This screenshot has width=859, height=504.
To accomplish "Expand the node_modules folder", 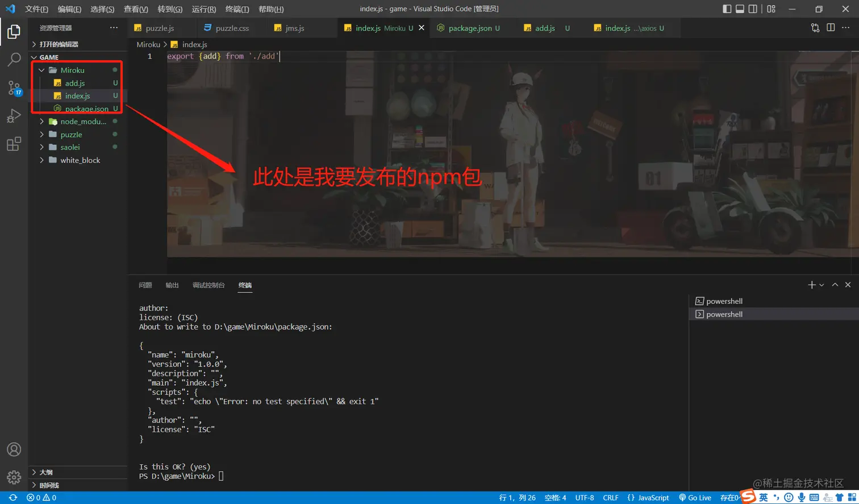I will [78, 122].
